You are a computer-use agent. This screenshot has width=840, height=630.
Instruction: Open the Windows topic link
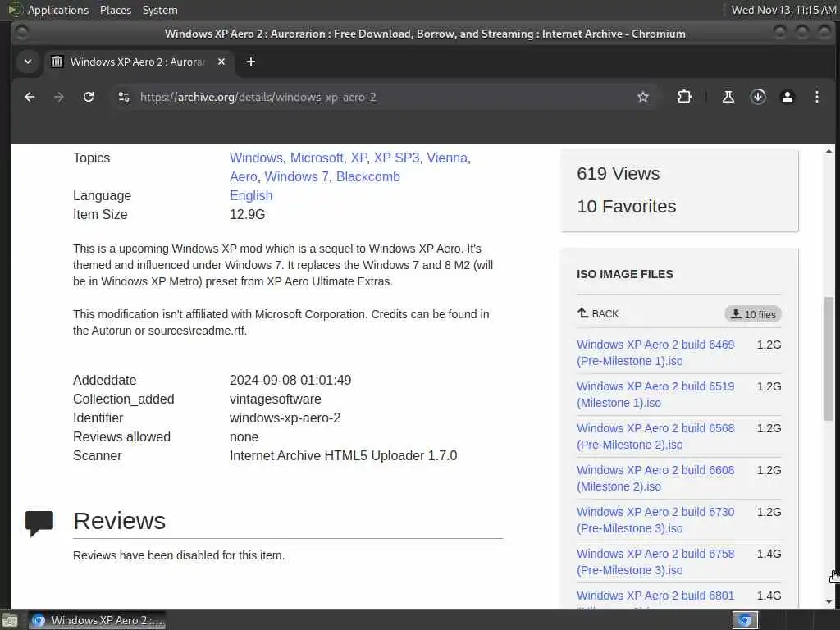pyautogui.click(x=256, y=158)
